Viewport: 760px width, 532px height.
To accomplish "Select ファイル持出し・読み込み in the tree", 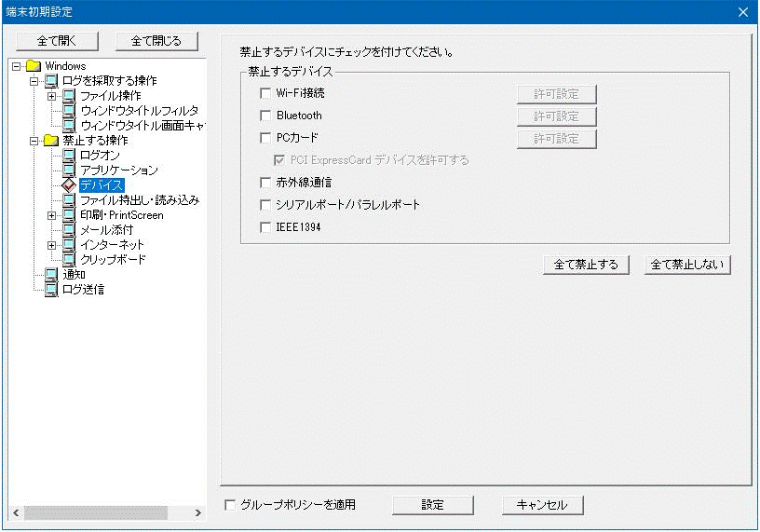I will pyautogui.click(x=140, y=200).
